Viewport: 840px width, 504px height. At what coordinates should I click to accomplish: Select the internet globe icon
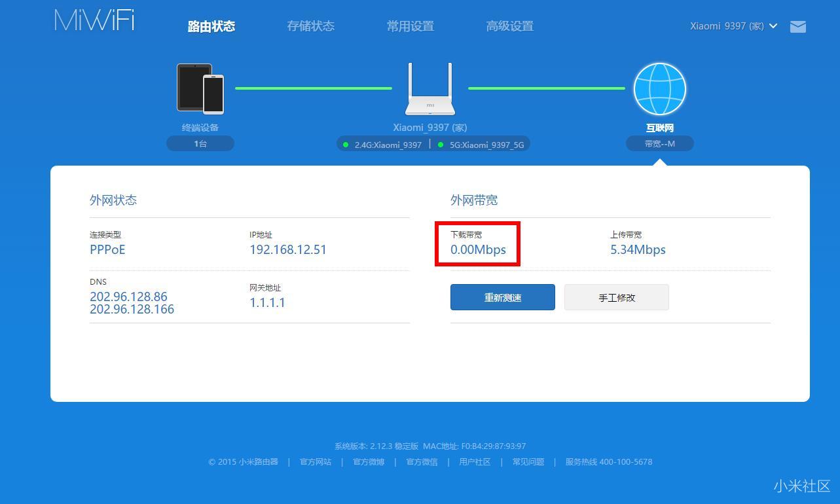coord(659,89)
